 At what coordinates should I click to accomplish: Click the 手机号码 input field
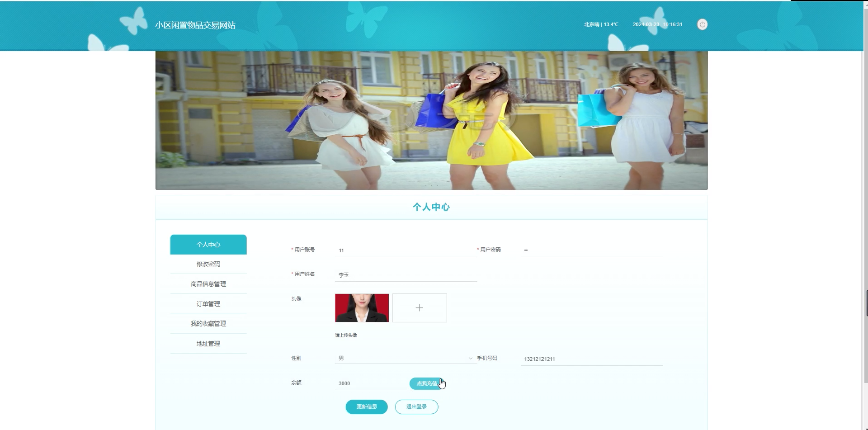point(592,359)
